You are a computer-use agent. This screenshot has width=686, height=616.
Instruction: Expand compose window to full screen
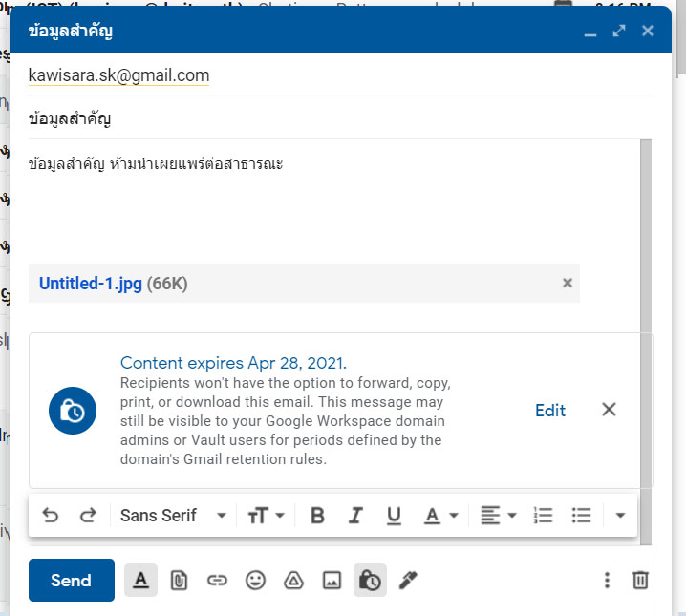619,31
